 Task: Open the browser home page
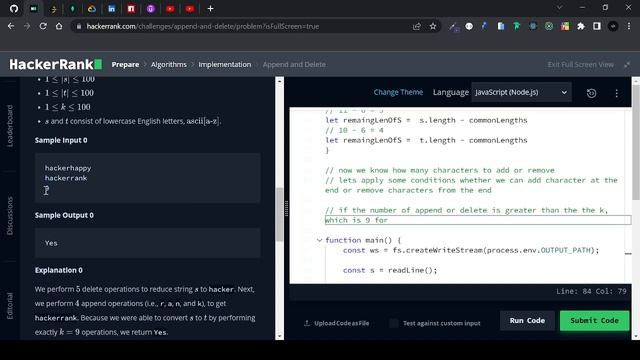point(59,26)
